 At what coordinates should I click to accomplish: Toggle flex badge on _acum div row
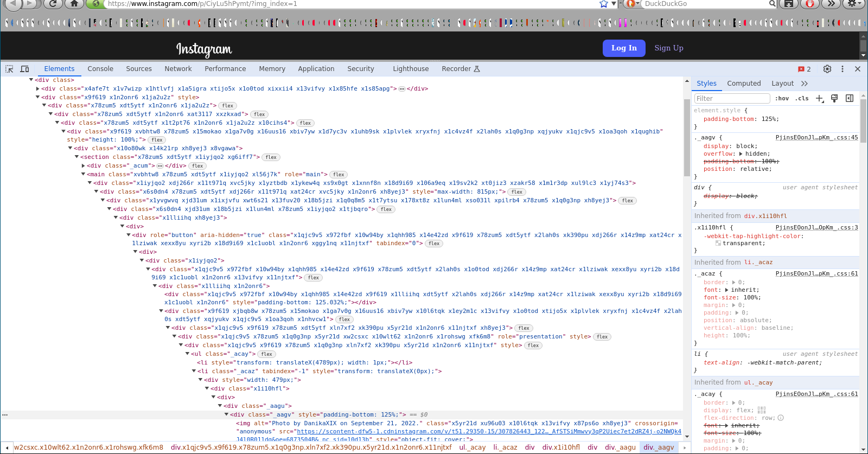coord(197,166)
